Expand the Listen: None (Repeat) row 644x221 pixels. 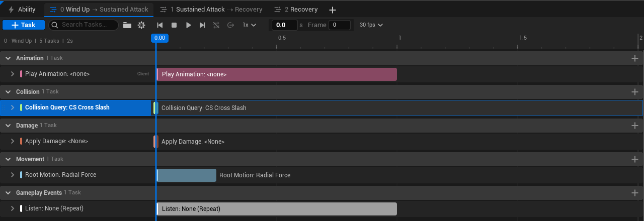coord(13,208)
